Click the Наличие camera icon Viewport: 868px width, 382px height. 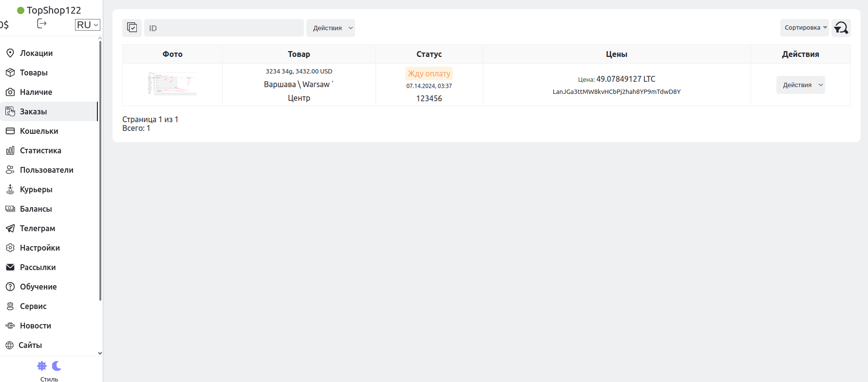(10, 92)
